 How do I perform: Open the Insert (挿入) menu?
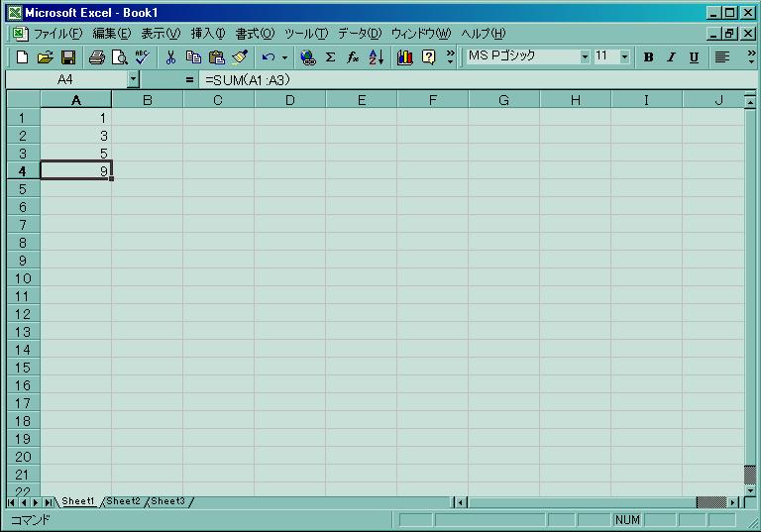(208, 34)
